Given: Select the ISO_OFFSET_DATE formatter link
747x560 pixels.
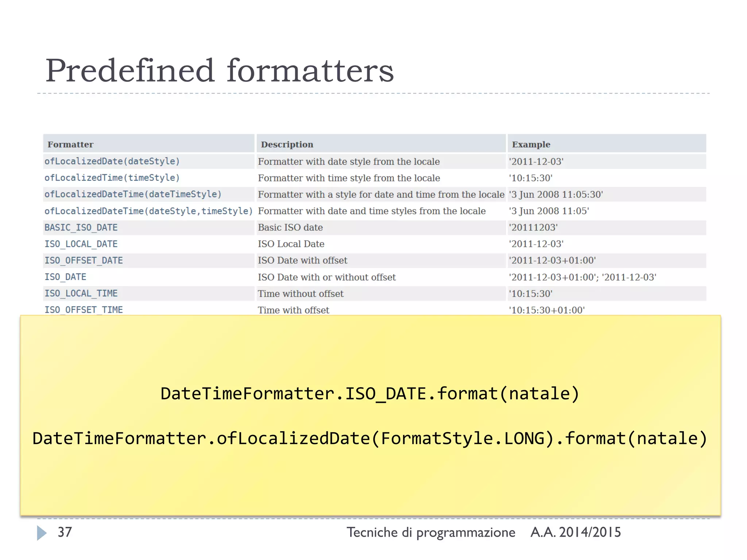Looking at the screenshot, I should click(x=84, y=260).
